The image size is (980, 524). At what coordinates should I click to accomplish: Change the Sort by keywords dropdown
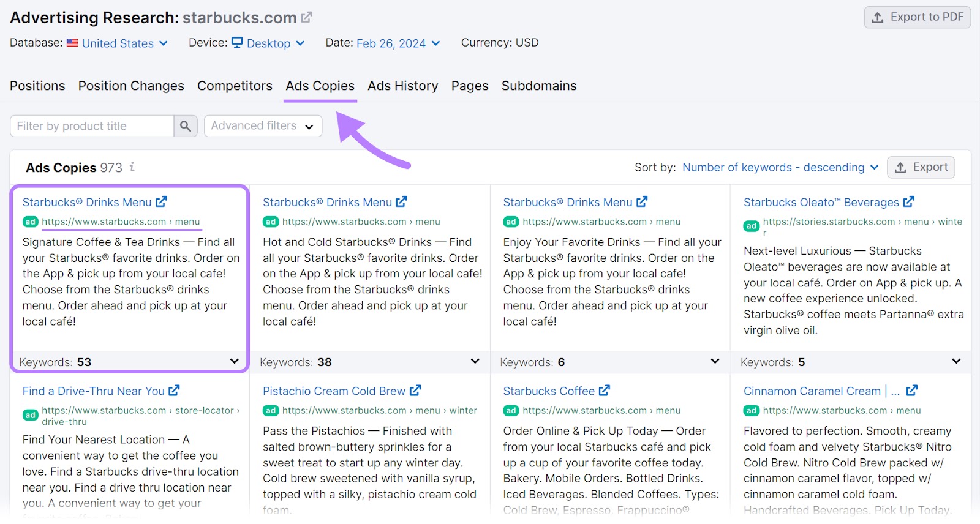click(x=780, y=167)
